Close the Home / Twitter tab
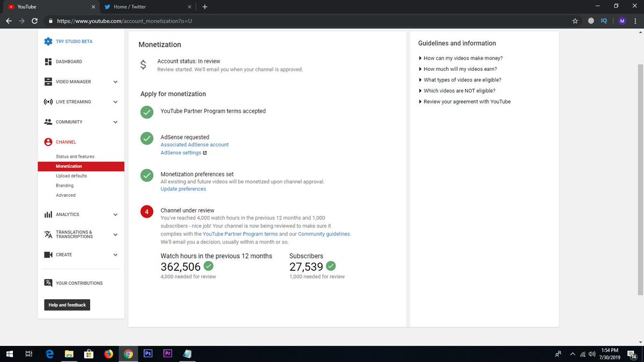Image resolution: width=644 pixels, height=362 pixels. tap(189, 7)
